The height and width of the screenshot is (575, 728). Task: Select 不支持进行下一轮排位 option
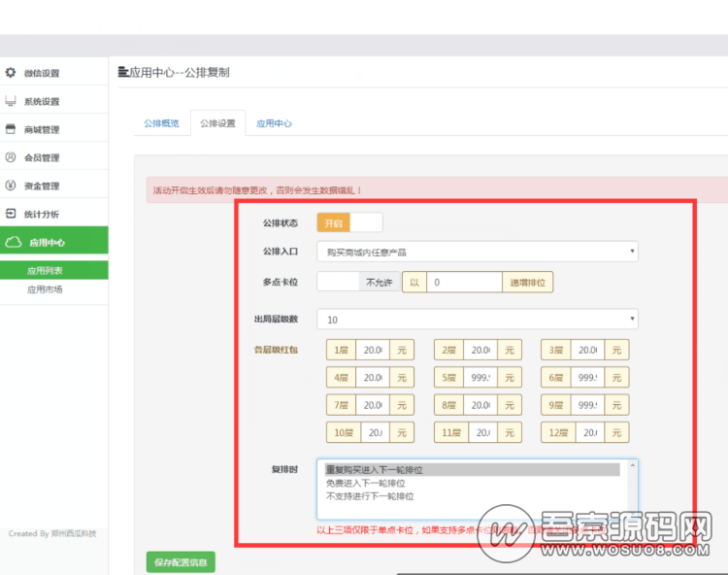(369, 495)
